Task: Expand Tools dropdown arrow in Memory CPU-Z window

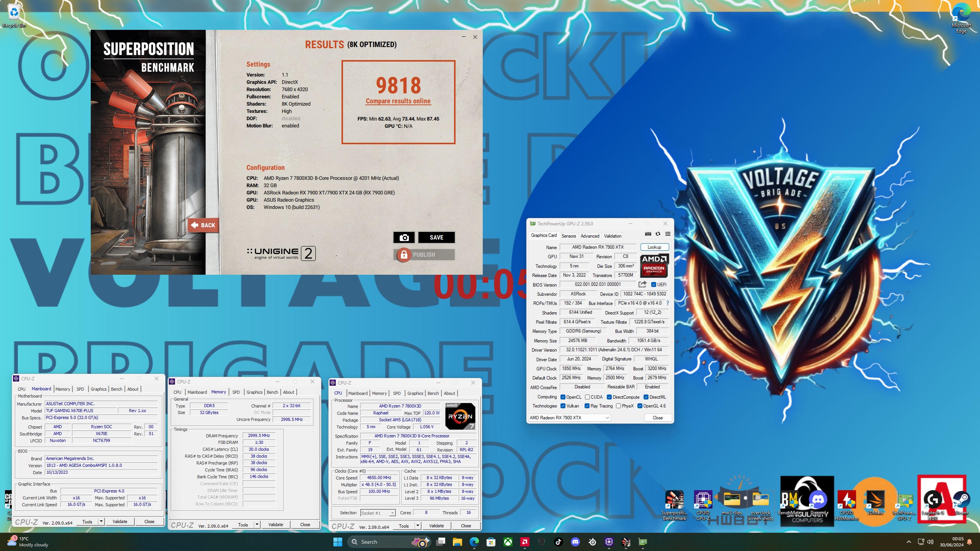Action: (x=257, y=525)
